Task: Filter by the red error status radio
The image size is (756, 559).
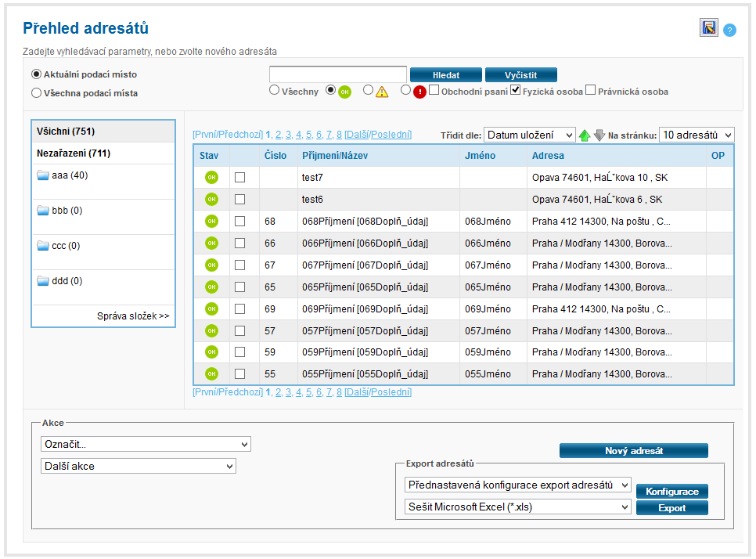Action: click(405, 90)
